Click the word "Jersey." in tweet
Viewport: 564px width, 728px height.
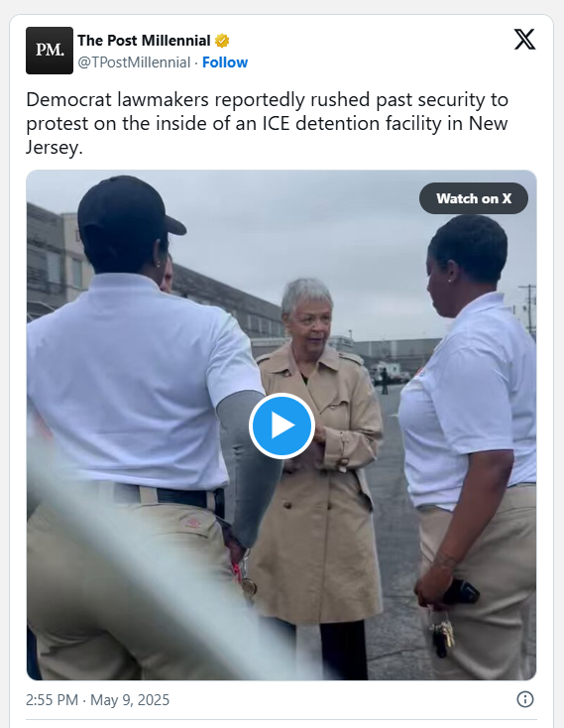click(55, 148)
